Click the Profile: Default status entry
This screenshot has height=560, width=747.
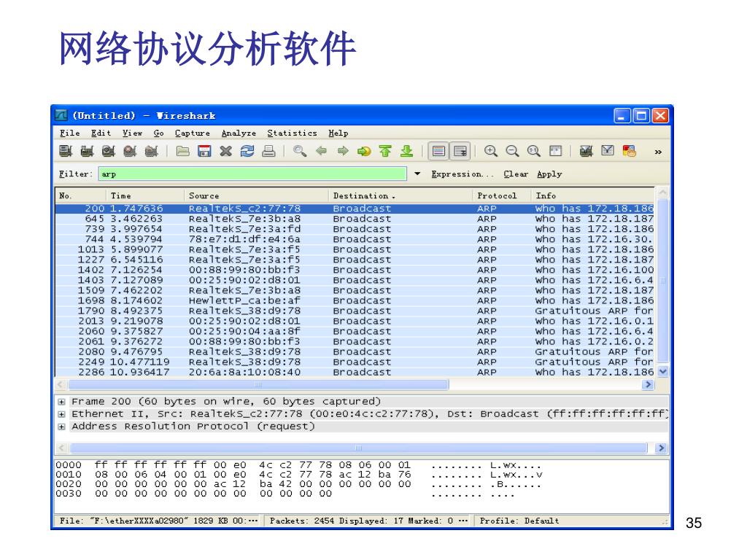tap(519, 521)
